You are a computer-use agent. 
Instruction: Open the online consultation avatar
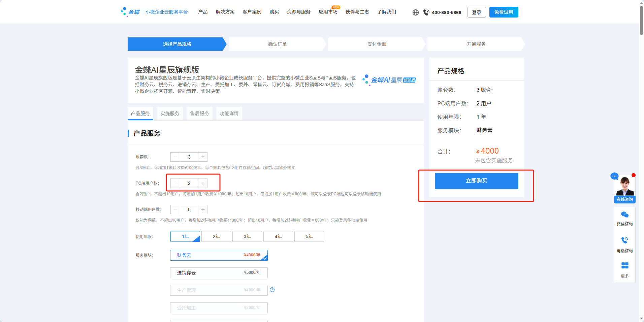(624, 186)
